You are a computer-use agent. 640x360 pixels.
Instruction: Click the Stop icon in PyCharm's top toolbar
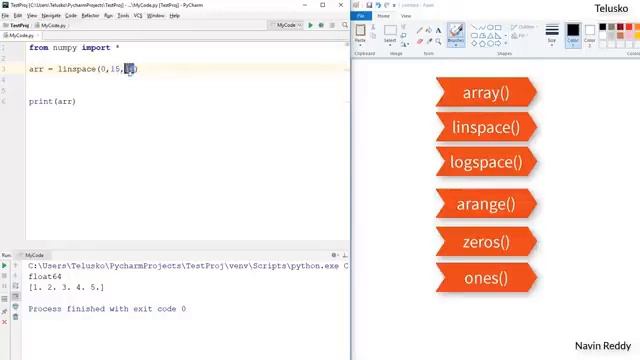[332, 25]
